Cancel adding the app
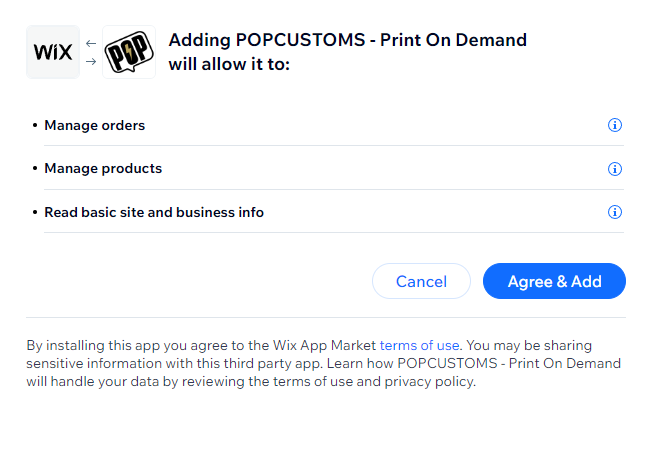This screenshot has height=449, width=664. (x=421, y=281)
